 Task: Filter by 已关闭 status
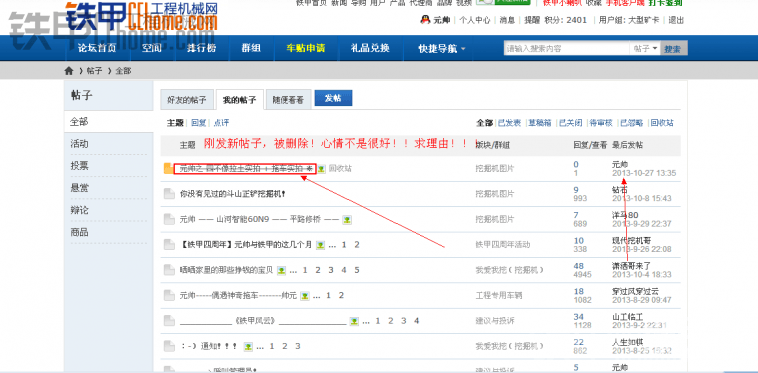570,123
